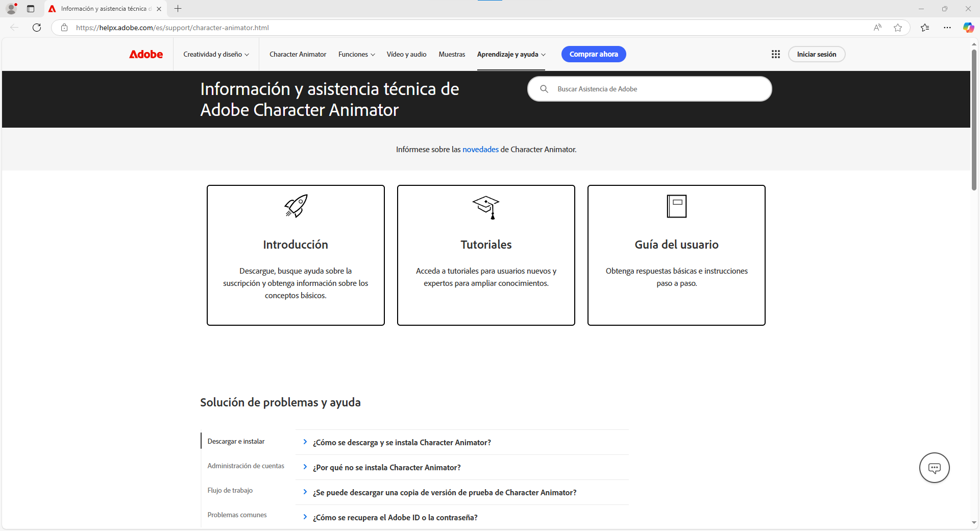
Task: Click the browser address bar URL
Action: pos(173,28)
